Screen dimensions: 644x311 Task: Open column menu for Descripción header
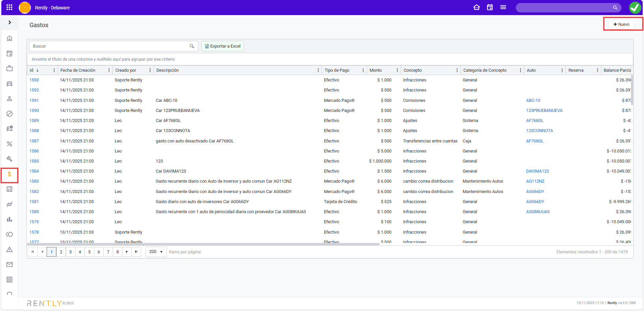pos(318,70)
